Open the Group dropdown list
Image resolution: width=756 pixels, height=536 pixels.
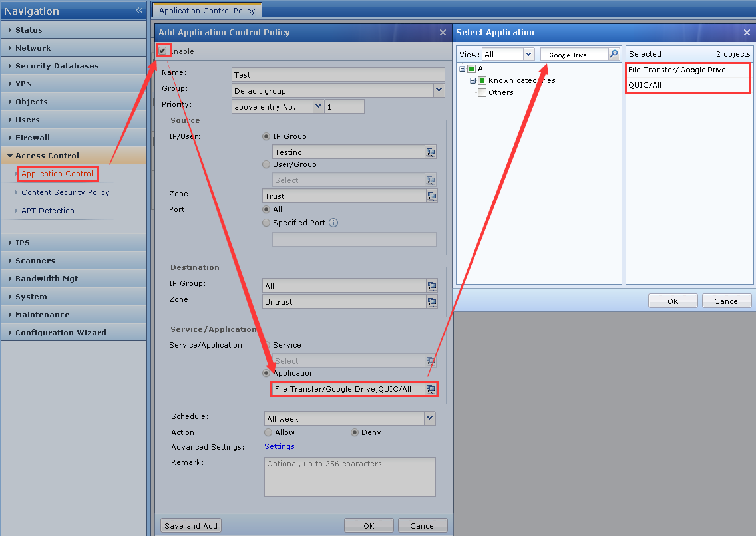[439, 91]
